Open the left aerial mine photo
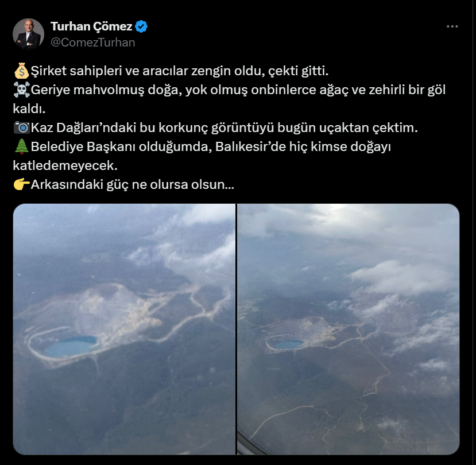 [x=124, y=329]
